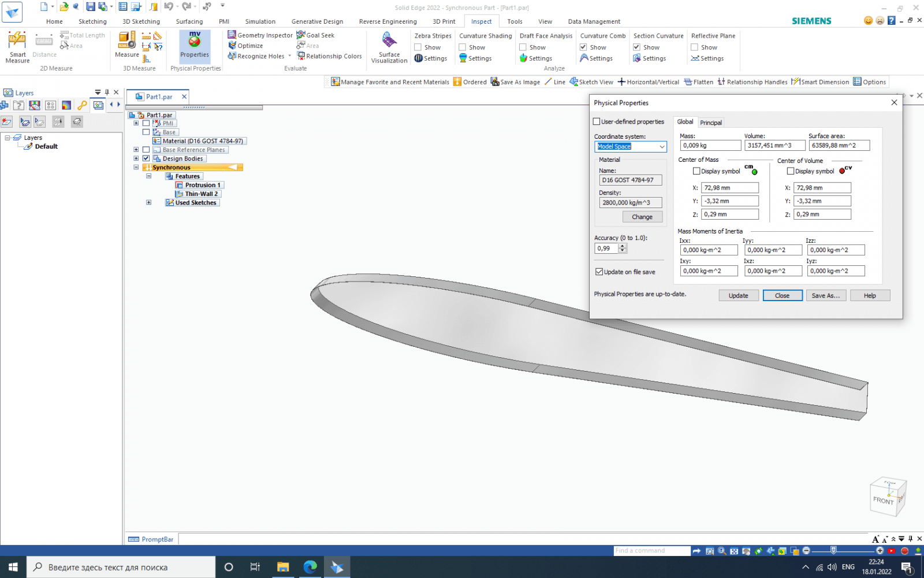Open Reflective Plane settings

click(707, 58)
